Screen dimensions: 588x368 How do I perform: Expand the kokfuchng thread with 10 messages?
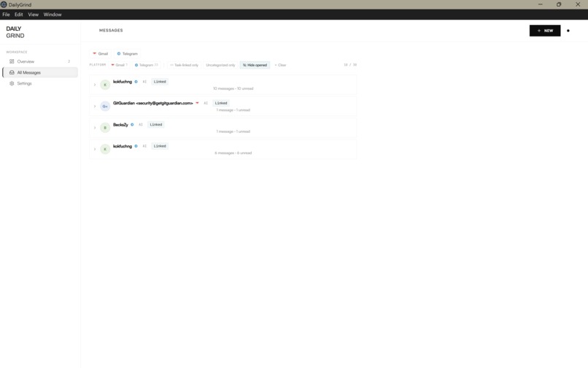95,85
